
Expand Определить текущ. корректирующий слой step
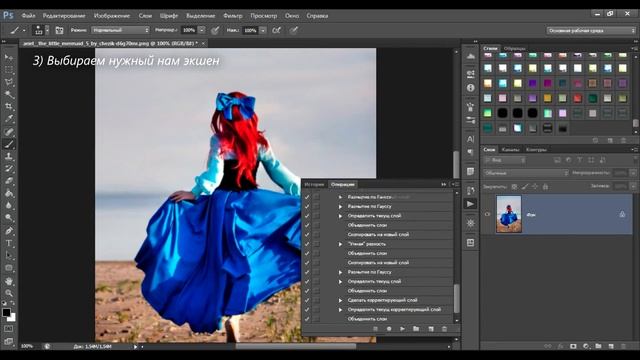pyautogui.click(x=340, y=310)
